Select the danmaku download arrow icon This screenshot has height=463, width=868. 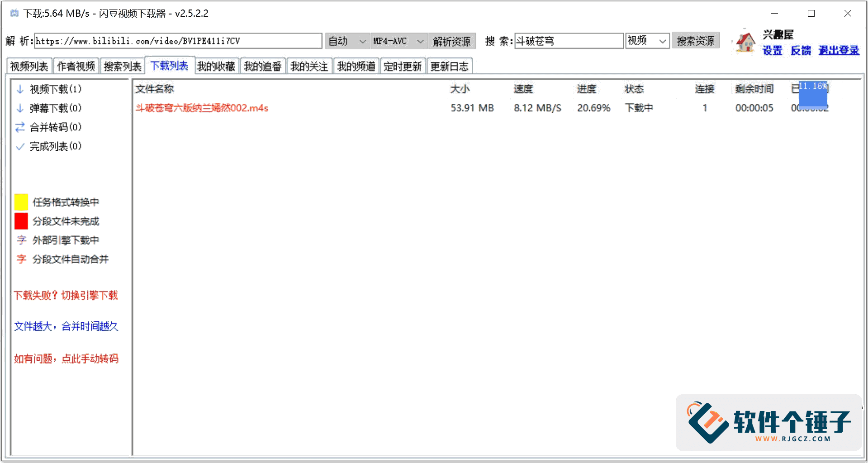tap(20, 108)
